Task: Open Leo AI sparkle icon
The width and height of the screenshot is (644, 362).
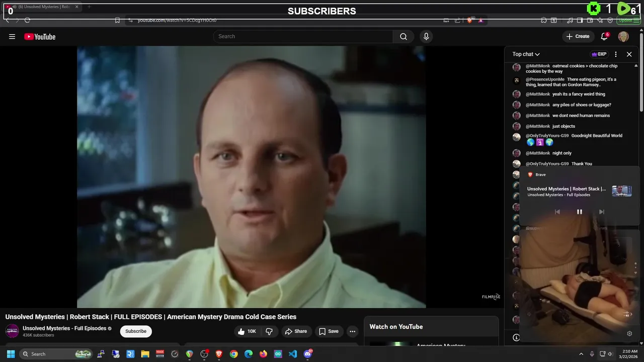Action: click(x=600, y=20)
